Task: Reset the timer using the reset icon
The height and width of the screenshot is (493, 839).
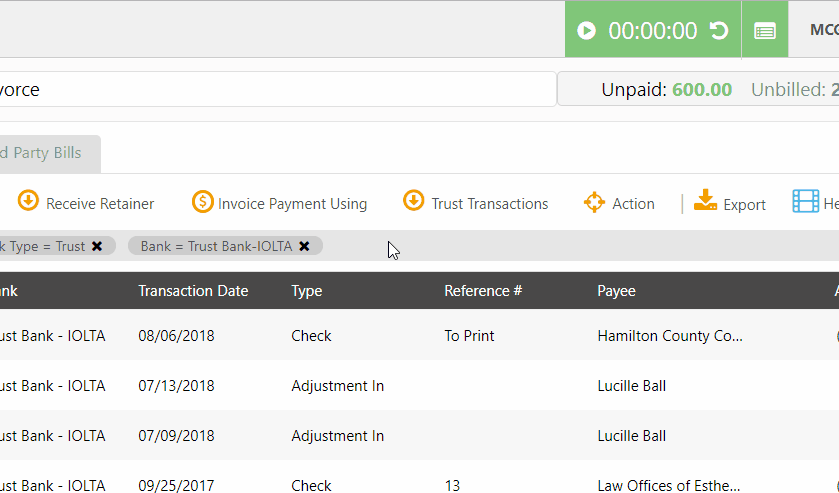Action: click(x=718, y=31)
